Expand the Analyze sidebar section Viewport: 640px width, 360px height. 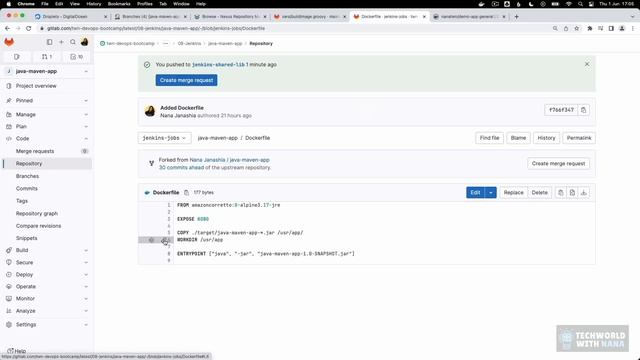click(47, 311)
